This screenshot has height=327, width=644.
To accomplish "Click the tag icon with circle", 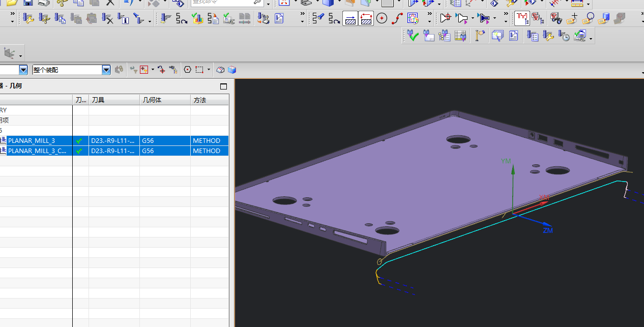I will (588, 19).
